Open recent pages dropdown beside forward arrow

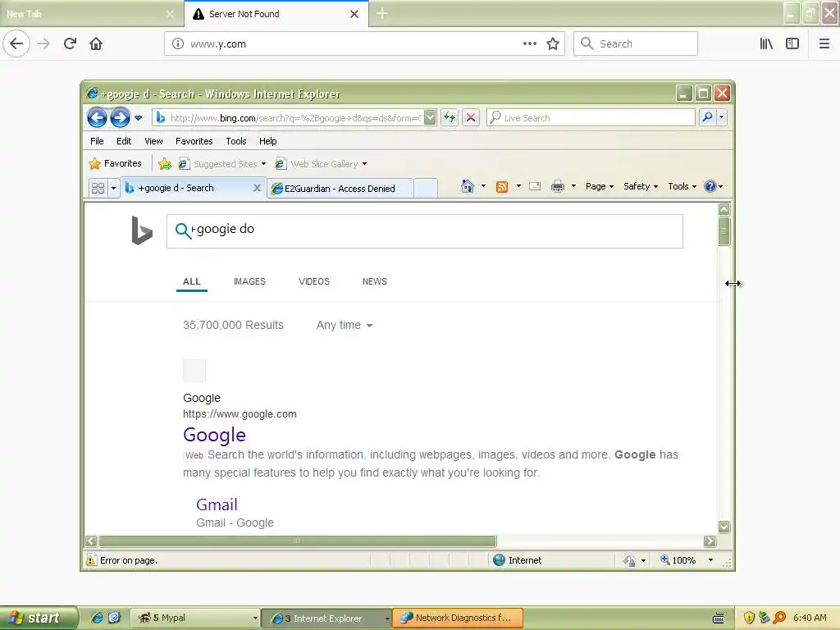(138, 118)
